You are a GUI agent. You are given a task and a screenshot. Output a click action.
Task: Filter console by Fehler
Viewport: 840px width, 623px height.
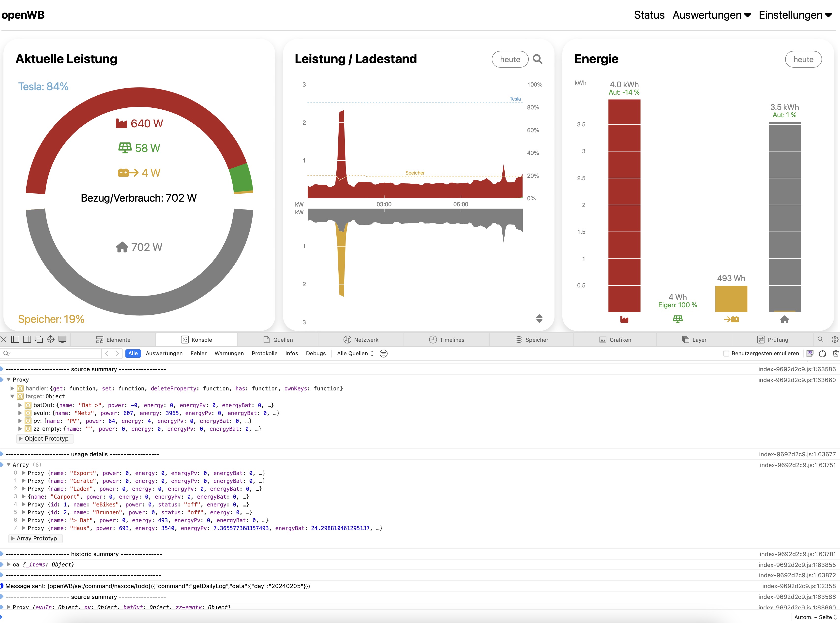198,353
